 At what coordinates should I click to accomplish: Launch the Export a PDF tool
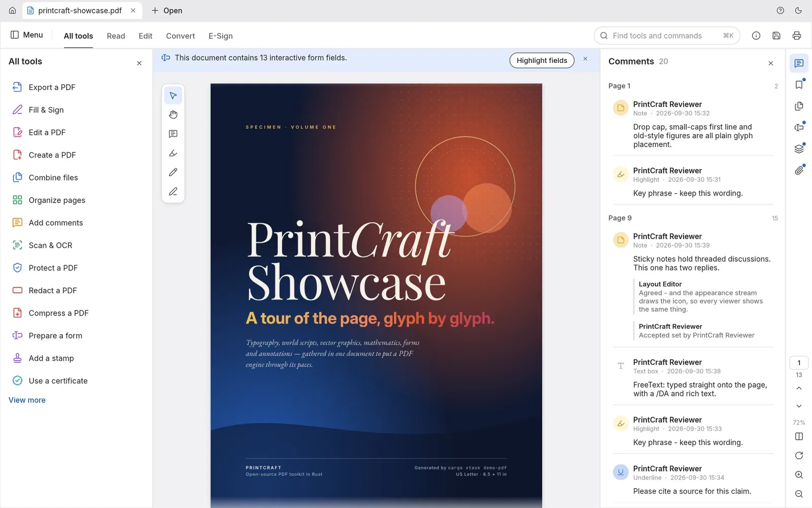[76, 87]
